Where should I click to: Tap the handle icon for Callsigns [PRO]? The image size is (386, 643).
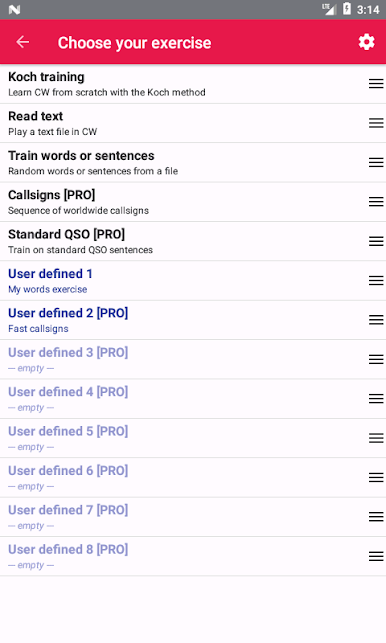tap(376, 202)
